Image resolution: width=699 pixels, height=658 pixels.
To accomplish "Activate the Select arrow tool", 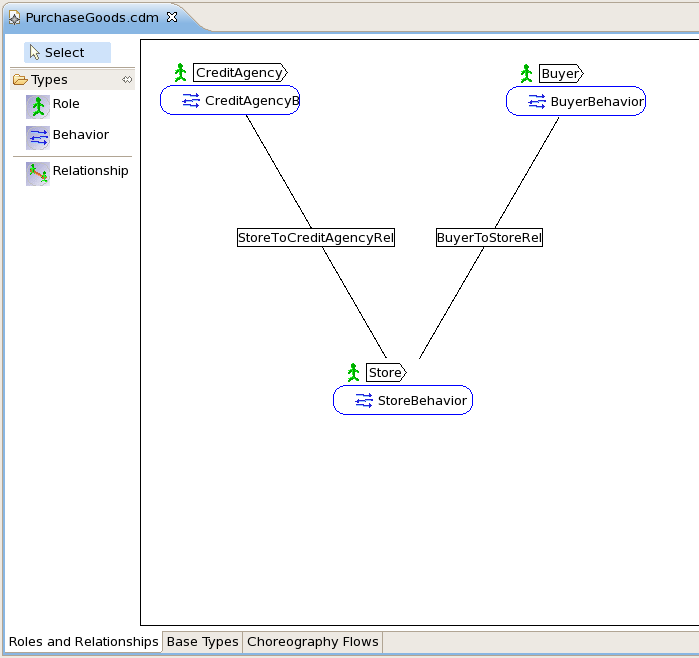I will pos(67,53).
